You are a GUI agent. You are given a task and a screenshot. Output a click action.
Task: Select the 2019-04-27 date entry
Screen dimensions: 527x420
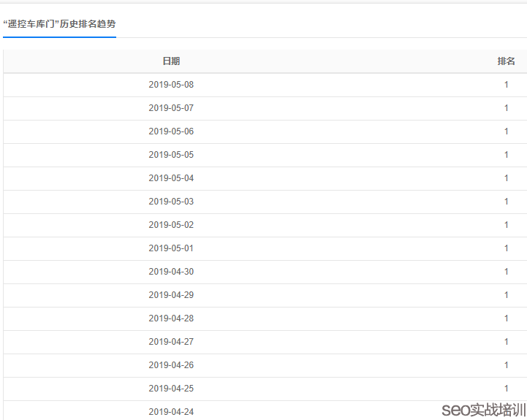tap(171, 342)
